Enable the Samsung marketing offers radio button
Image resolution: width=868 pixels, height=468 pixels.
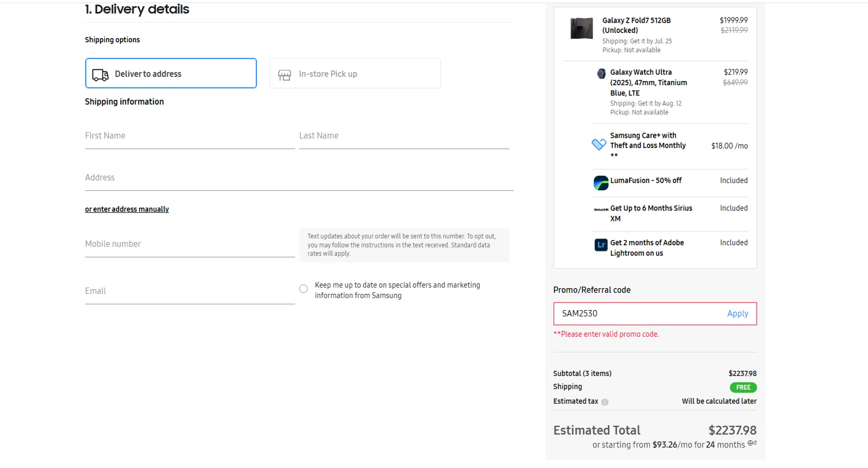click(303, 289)
